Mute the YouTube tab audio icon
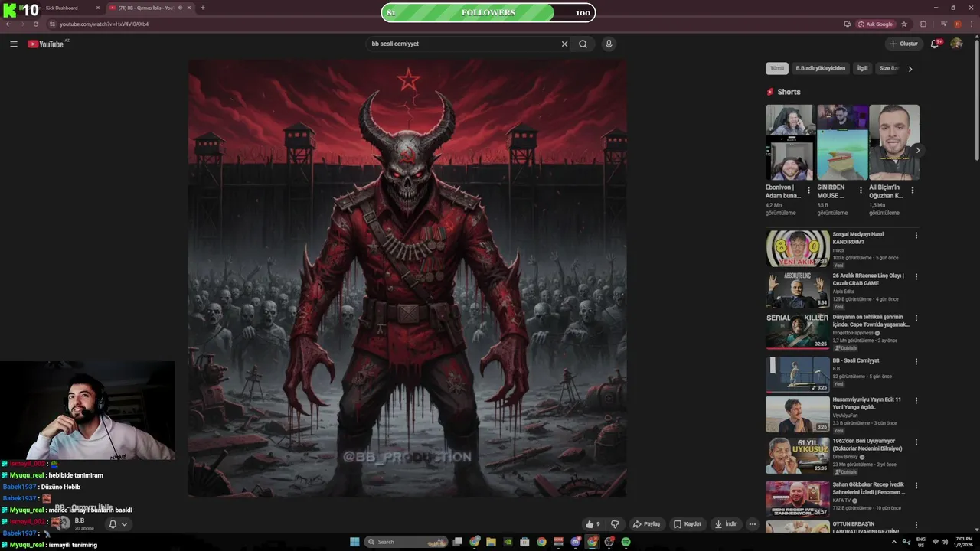The height and width of the screenshot is (551, 980). click(x=180, y=8)
